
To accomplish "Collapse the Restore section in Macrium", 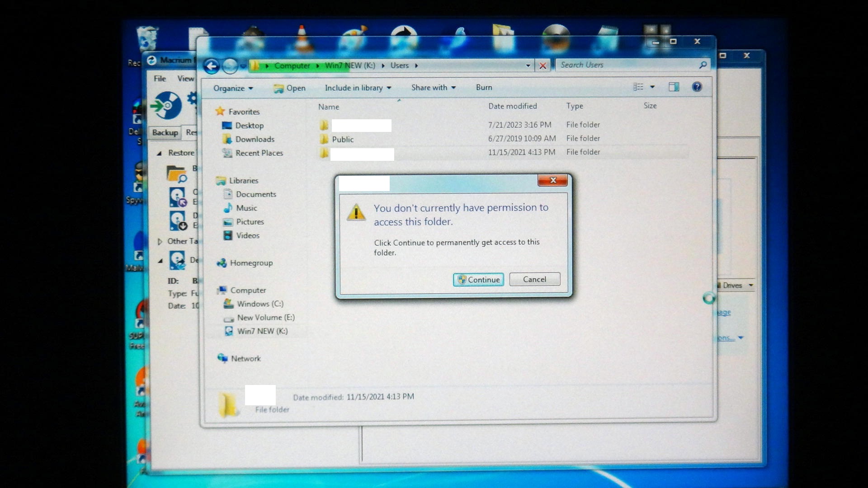I will (x=159, y=153).
